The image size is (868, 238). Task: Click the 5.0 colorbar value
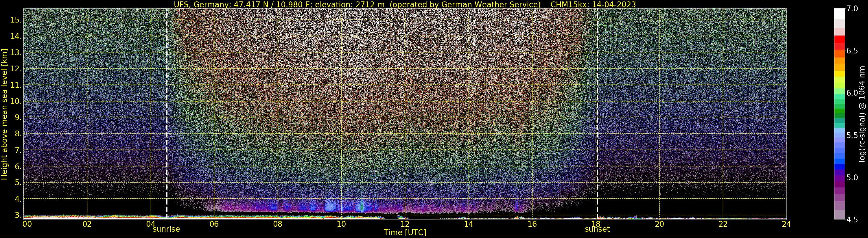point(852,177)
